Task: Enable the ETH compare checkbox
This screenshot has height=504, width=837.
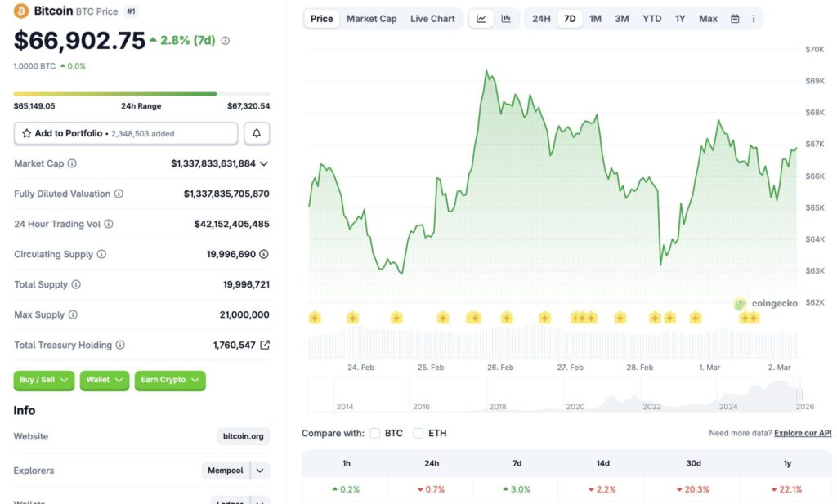Action: 418,433
